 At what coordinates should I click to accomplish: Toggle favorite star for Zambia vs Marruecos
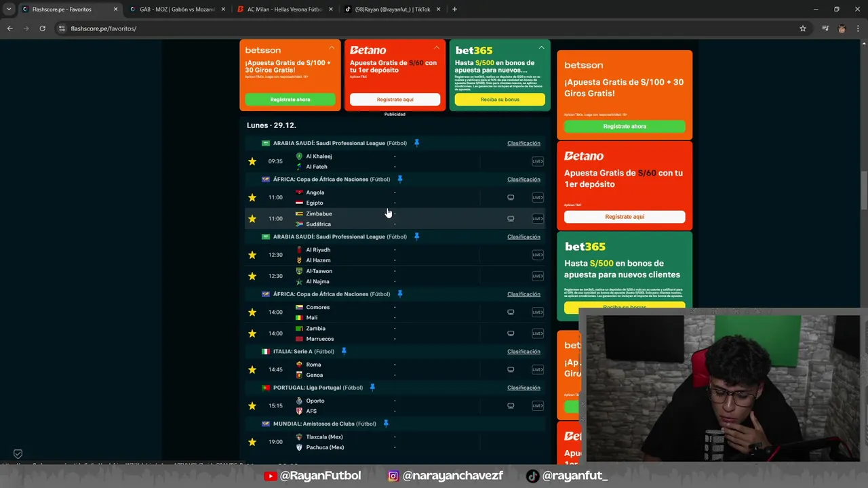click(x=252, y=333)
